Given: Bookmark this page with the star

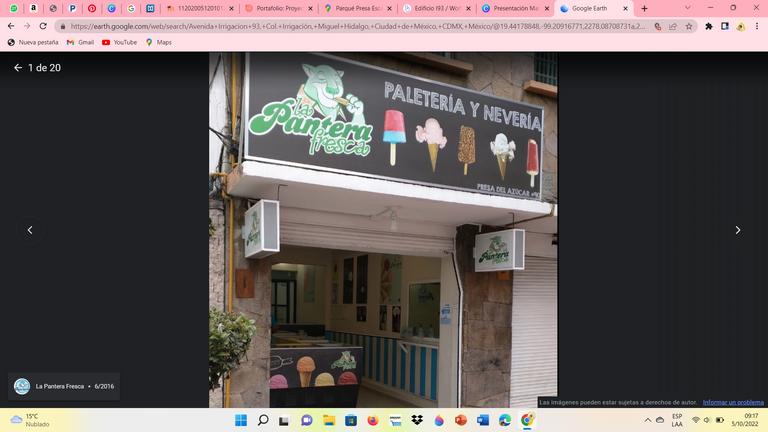Looking at the screenshot, I should pos(689,26).
